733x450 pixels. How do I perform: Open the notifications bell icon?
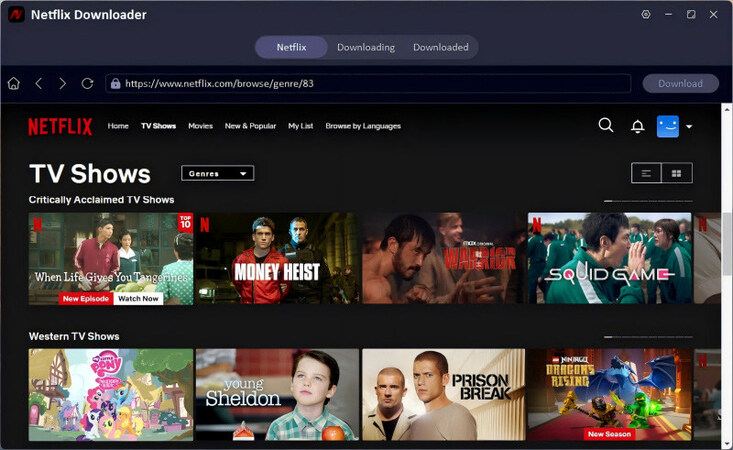[x=637, y=126]
